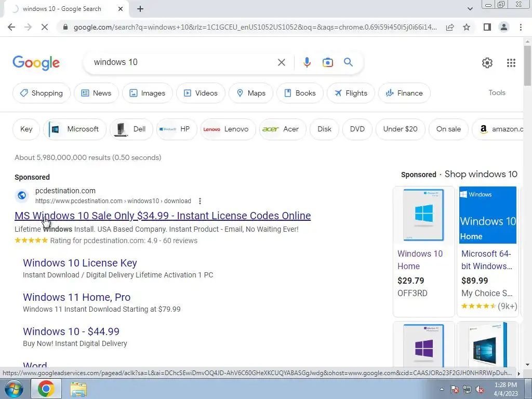Switch to the Maps results tab

(251, 93)
